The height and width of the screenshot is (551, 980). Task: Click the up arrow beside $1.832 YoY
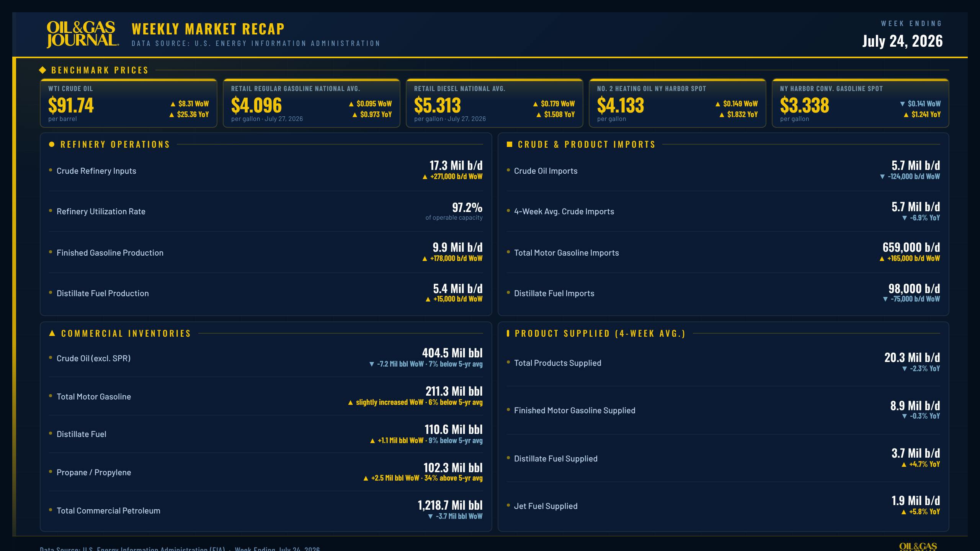point(722,115)
